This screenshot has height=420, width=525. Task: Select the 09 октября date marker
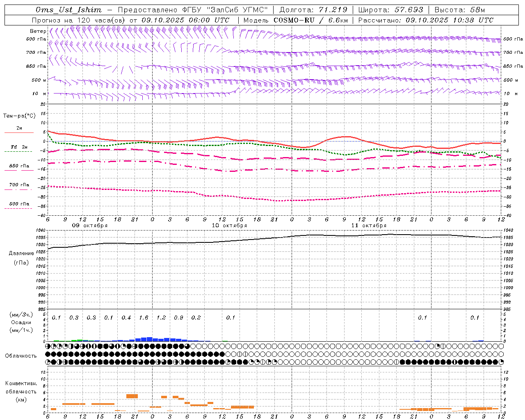pyautogui.click(x=90, y=225)
